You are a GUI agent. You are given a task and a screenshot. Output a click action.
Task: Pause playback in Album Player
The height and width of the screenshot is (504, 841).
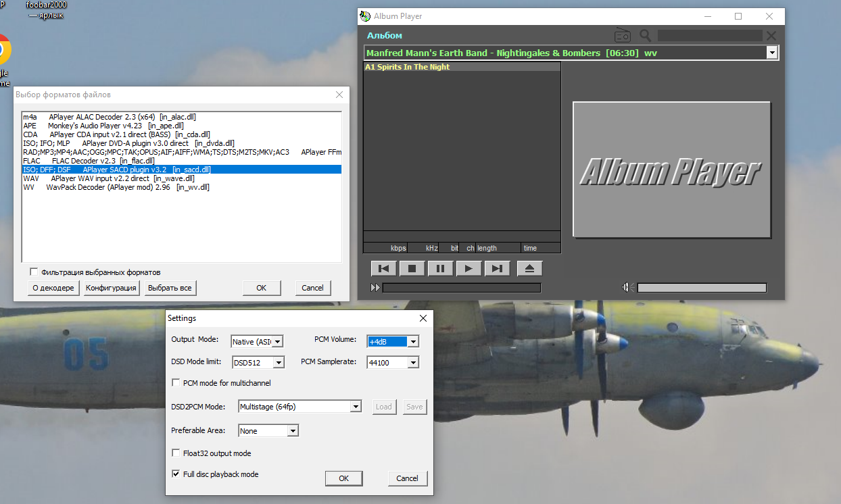click(440, 268)
